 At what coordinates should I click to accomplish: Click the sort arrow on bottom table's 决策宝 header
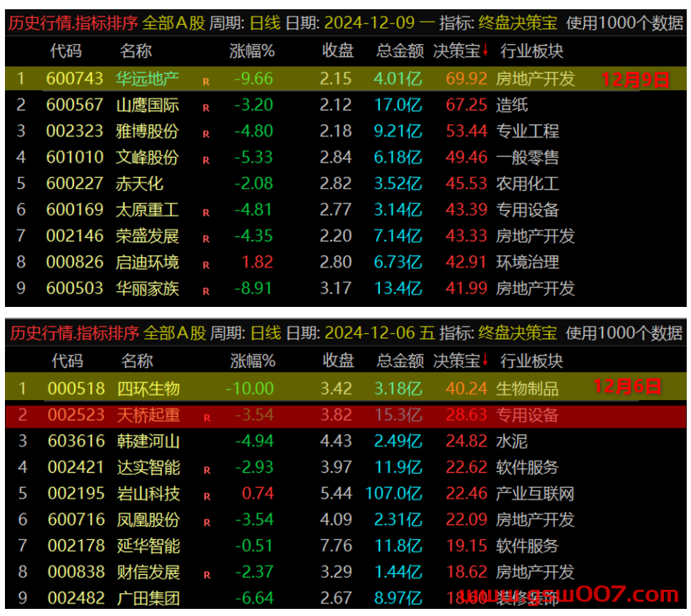pyautogui.click(x=485, y=360)
